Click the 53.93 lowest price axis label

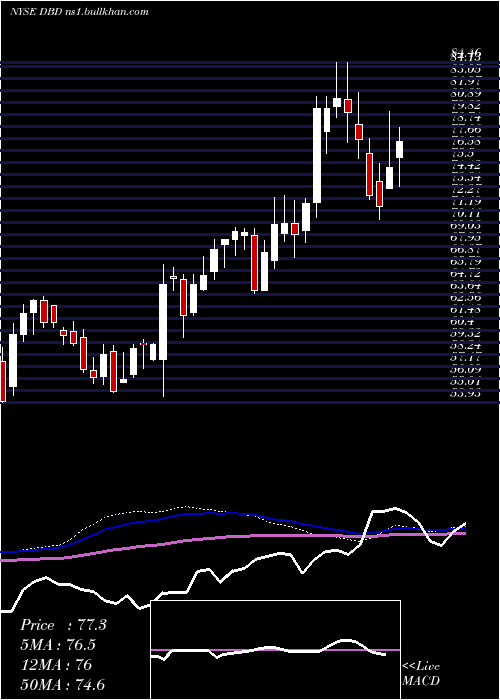tap(466, 394)
